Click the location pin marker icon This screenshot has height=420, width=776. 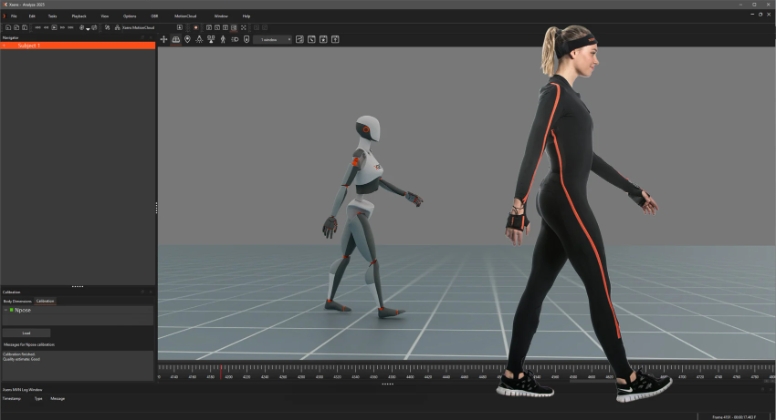click(187, 39)
